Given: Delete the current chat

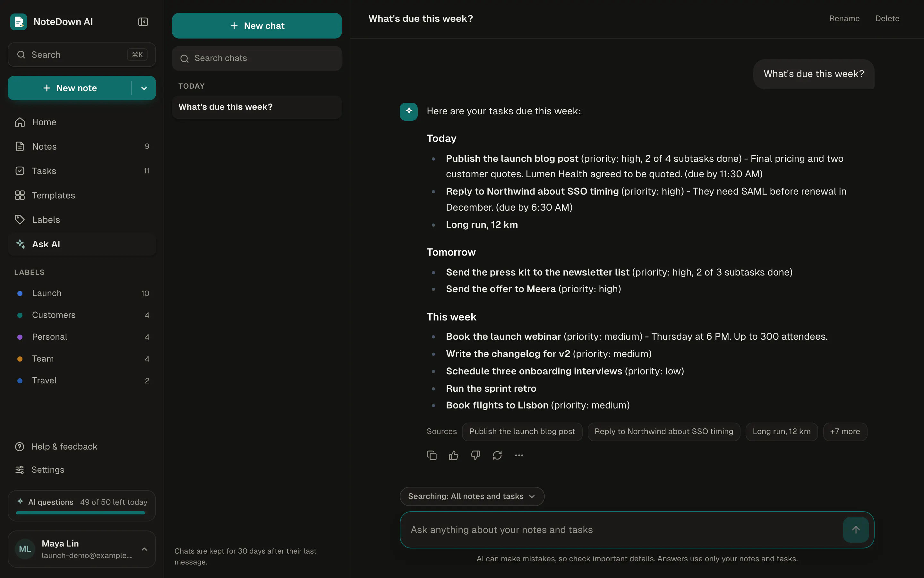Looking at the screenshot, I should (887, 18).
